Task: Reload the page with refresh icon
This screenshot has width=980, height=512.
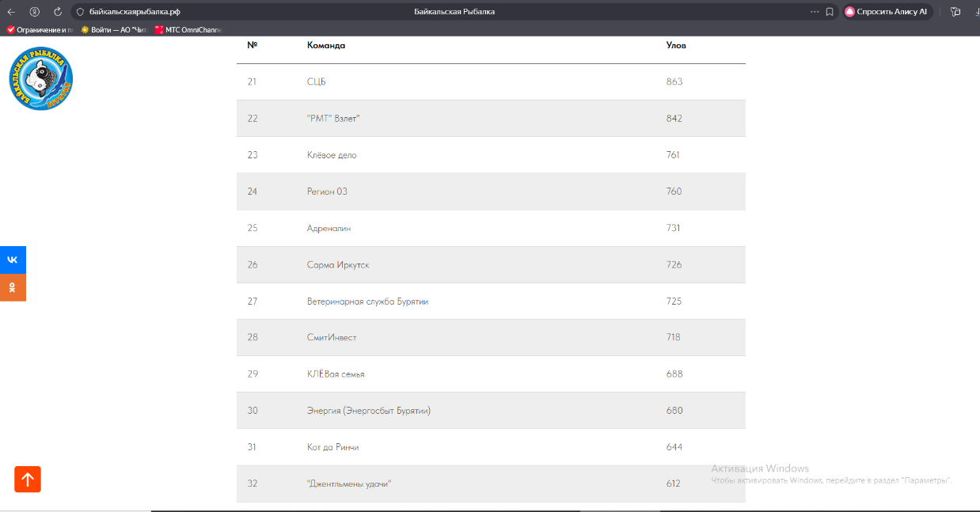Action: [x=58, y=12]
